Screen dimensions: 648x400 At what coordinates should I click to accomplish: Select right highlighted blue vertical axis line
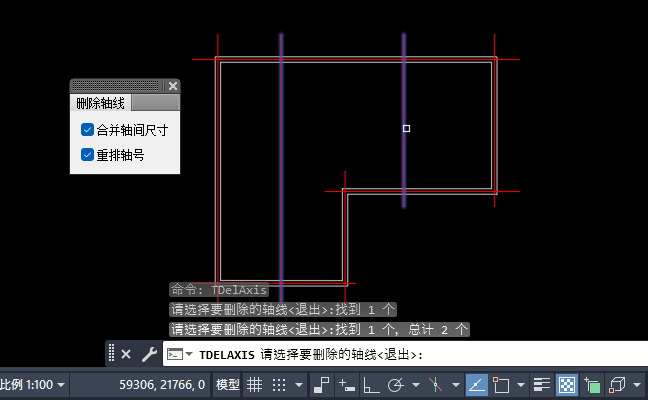click(x=404, y=120)
